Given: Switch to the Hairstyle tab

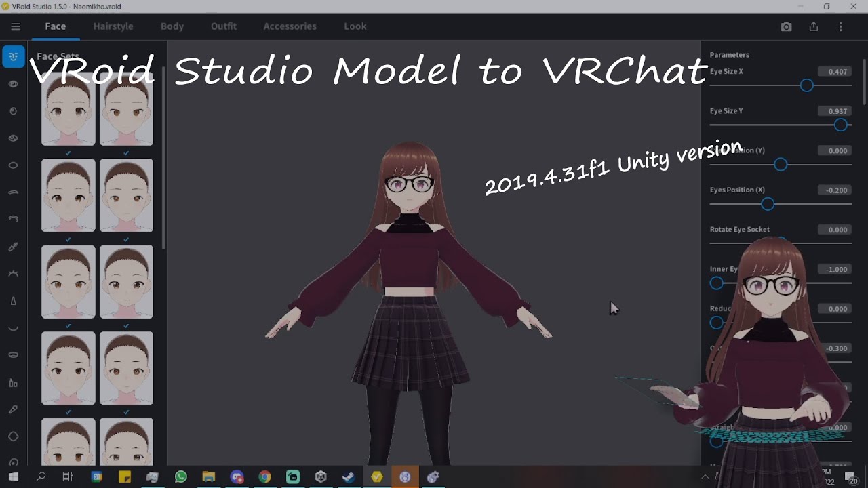Looking at the screenshot, I should [x=113, y=26].
